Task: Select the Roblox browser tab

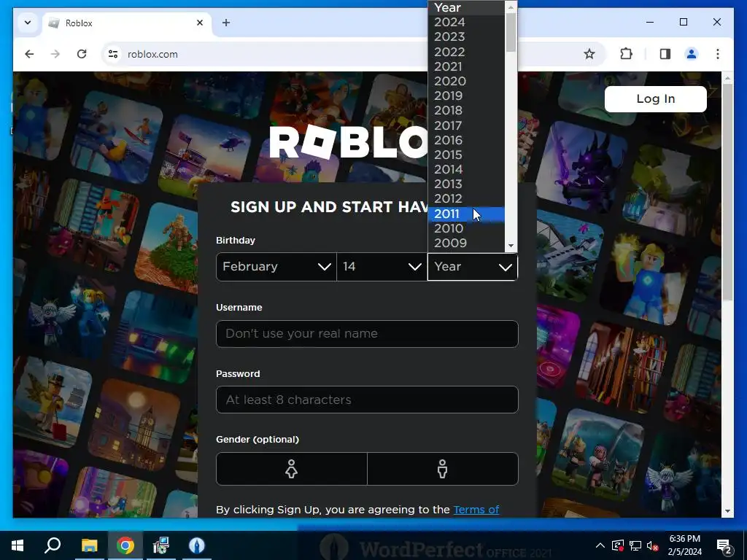Action: point(127,23)
